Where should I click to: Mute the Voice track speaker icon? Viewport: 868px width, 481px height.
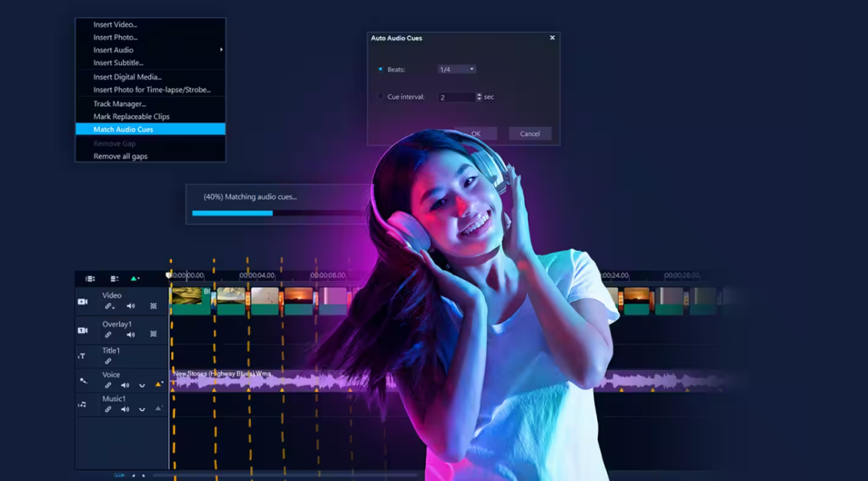pyautogui.click(x=125, y=385)
